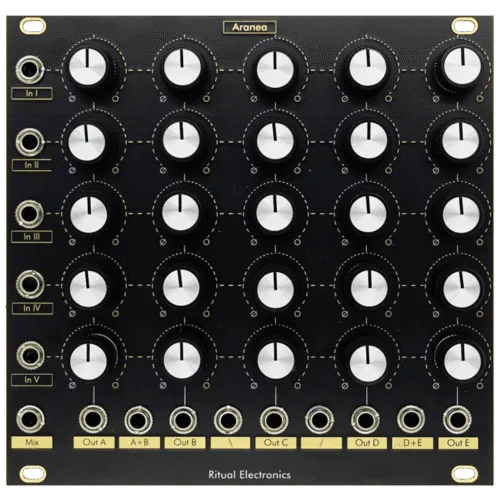Click the A+B output jack

[138, 419]
